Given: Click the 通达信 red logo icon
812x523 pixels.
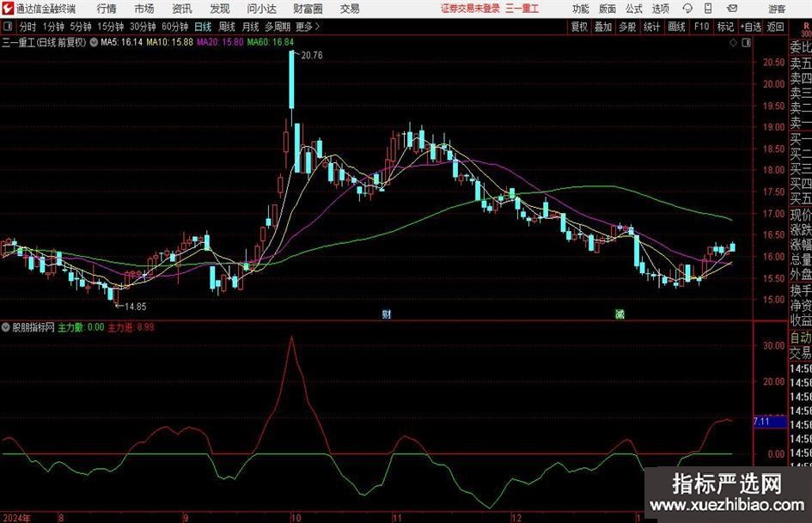Looking at the screenshot, I should [8, 9].
